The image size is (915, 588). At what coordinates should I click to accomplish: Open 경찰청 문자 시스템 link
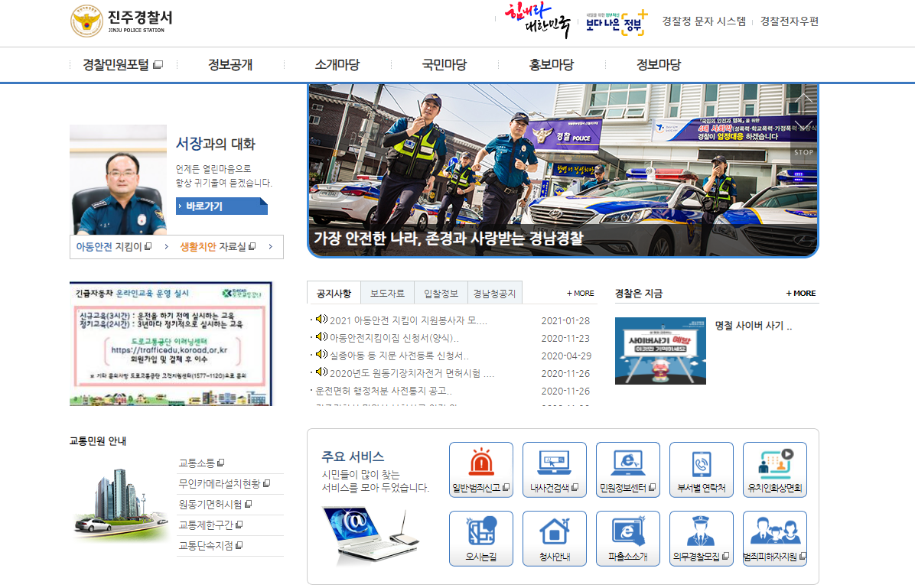click(x=704, y=21)
